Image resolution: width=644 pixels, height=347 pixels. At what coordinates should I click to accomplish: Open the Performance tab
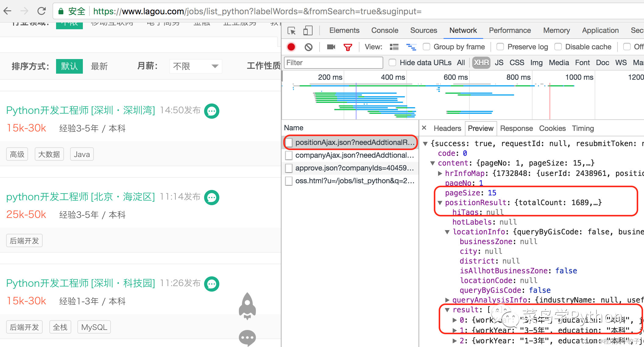(x=510, y=30)
